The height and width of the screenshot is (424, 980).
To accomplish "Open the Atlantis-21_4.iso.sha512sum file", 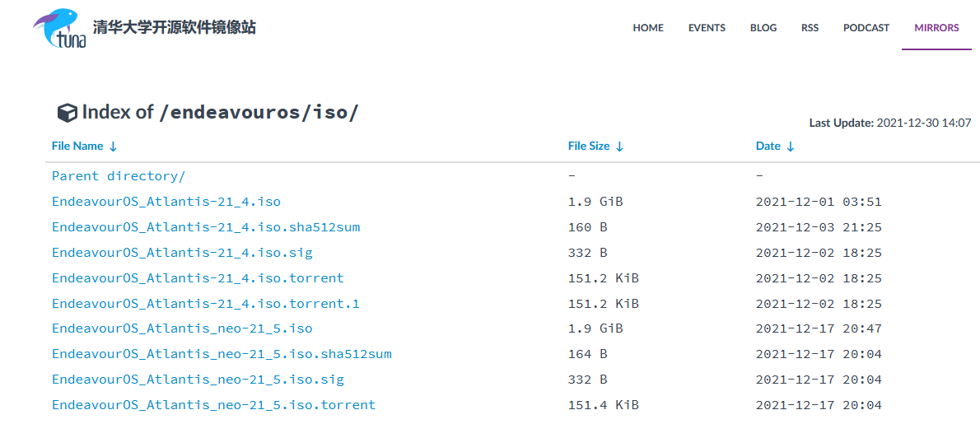I will click(x=206, y=227).
